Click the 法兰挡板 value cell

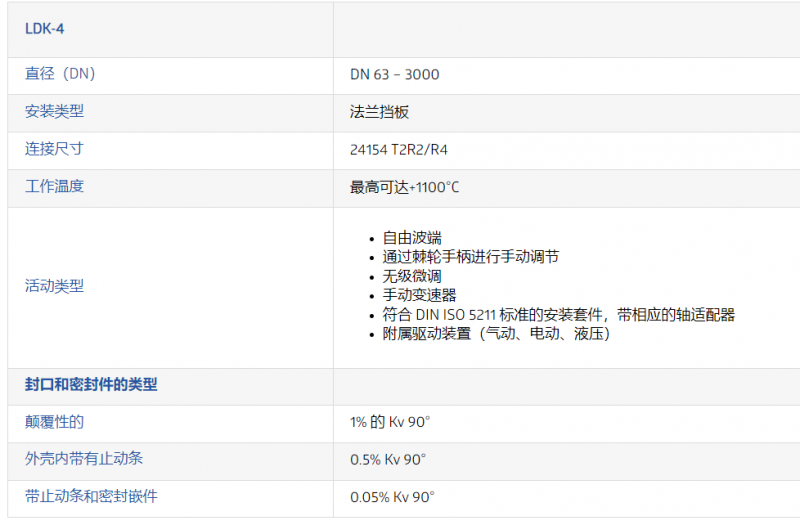[379, 112]
